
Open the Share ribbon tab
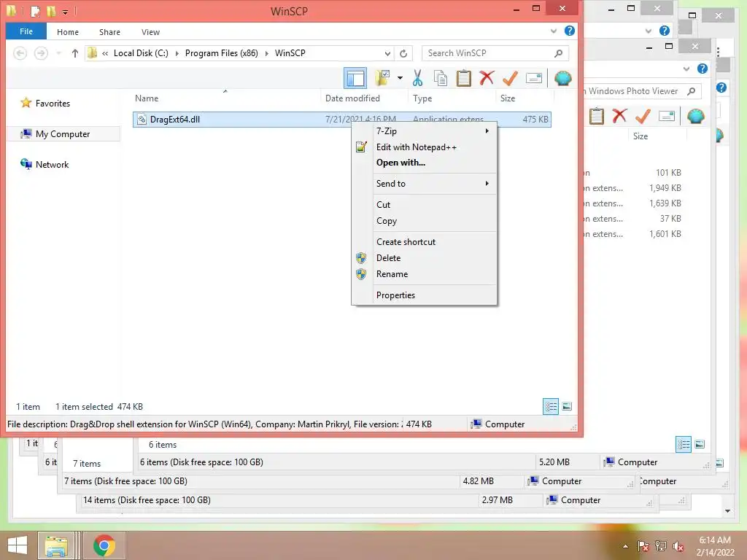click(109, 32)
